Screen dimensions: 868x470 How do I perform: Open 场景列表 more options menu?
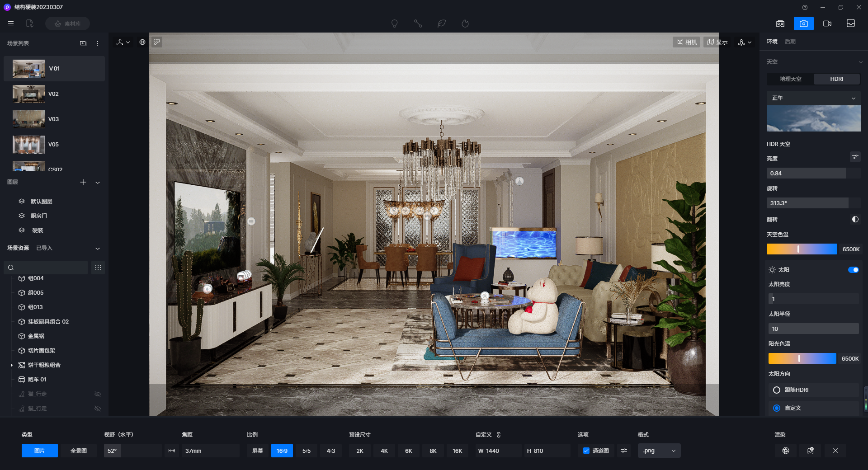[x=98, y=43]
